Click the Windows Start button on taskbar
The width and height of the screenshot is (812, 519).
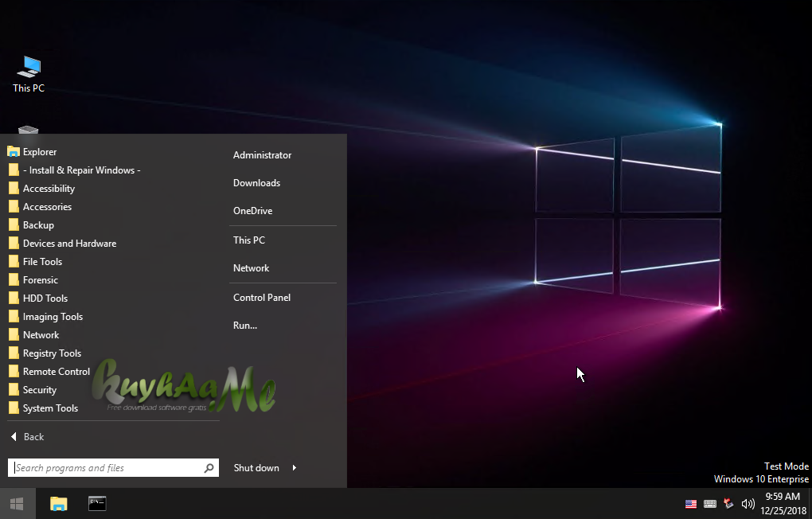[x=17, y=503]
